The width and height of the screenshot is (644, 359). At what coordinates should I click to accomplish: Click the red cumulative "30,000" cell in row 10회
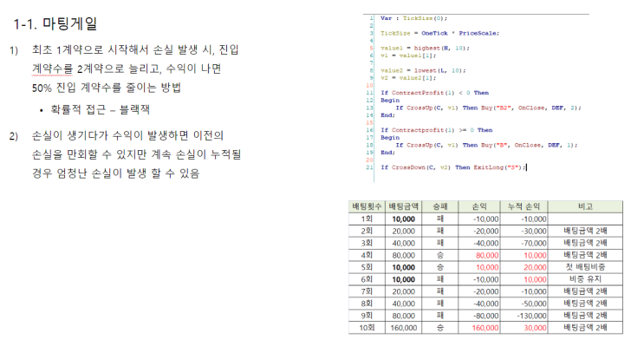point(524,328)
